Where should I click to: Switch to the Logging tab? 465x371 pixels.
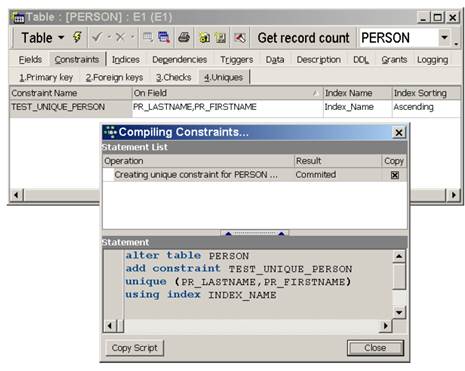(433, 60)
